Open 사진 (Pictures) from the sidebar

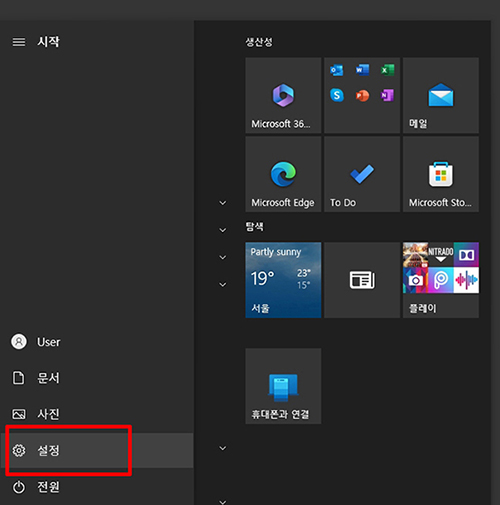97,414
